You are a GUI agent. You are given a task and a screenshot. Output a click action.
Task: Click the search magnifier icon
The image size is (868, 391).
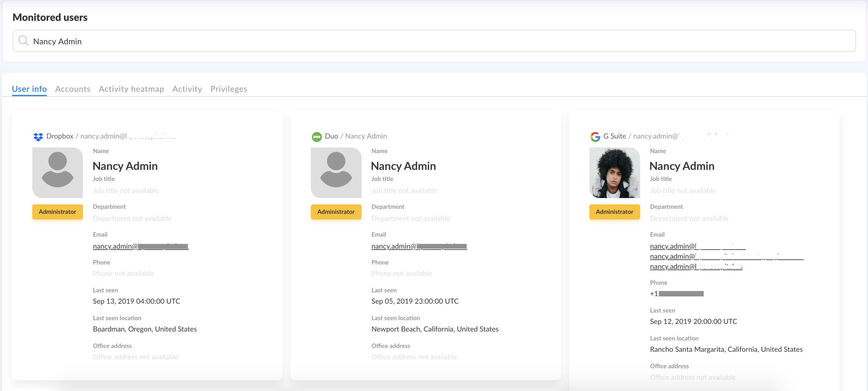coord(23,41)
